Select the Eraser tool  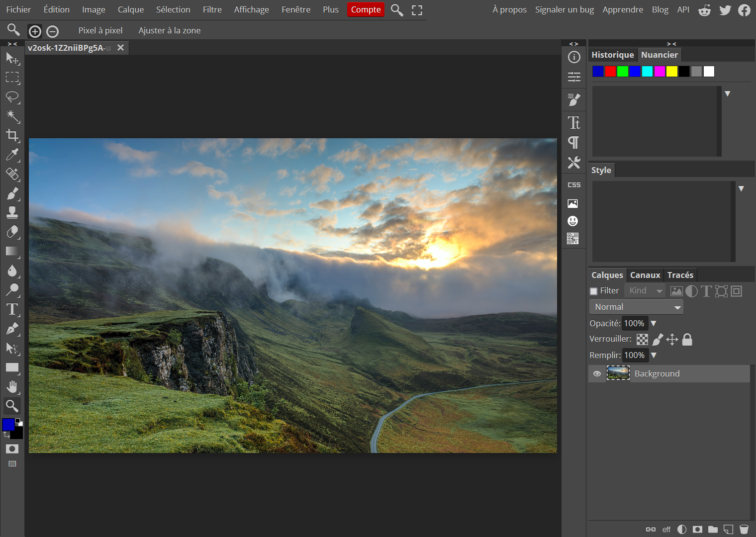pos(12,232)
